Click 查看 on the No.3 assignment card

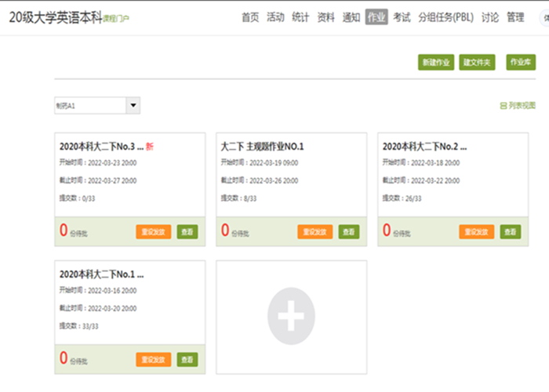(187, 231)
